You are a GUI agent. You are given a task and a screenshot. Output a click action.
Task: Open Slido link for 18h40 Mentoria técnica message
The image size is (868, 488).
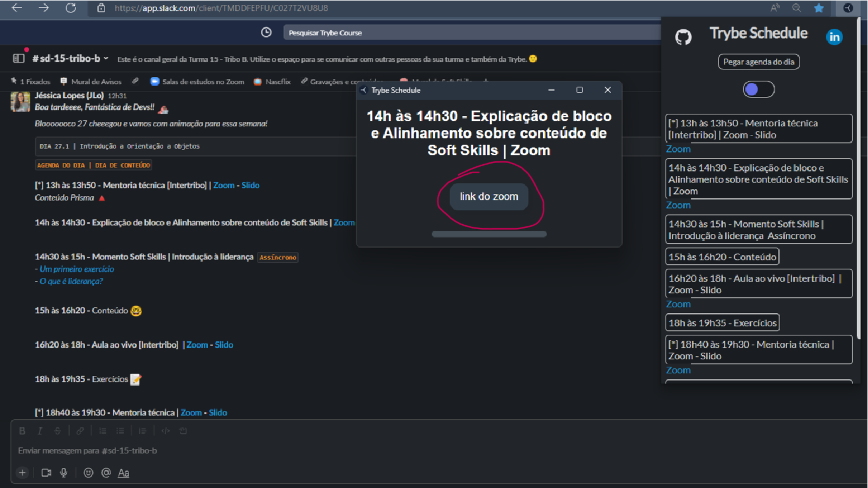(218, 413)
